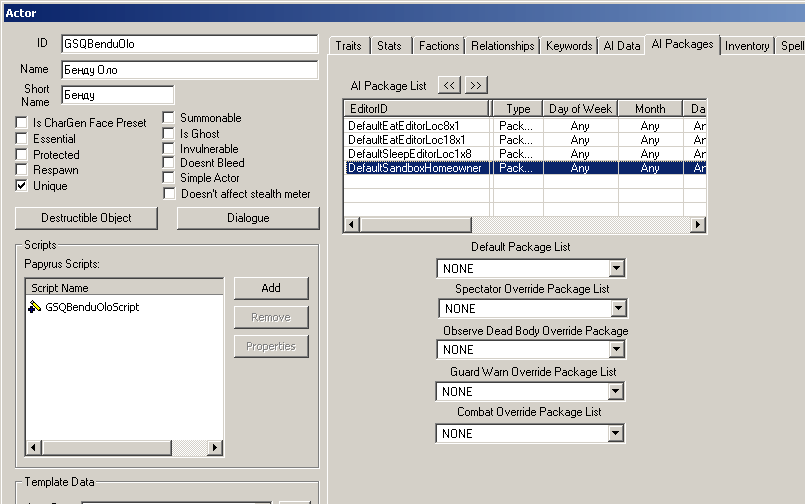Click the Destructible Object button
Screen dimensions: 805x504
tap(86, 218)
